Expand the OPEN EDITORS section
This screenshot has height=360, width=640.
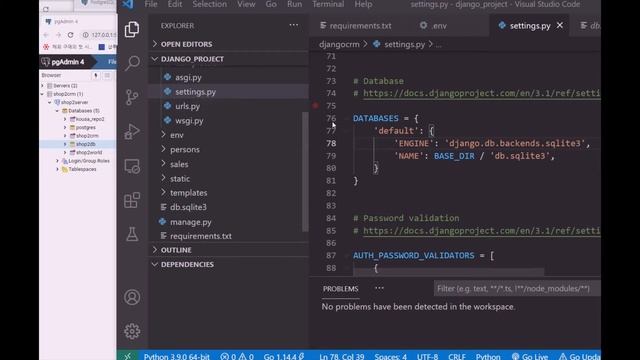(x=187, y=44)
